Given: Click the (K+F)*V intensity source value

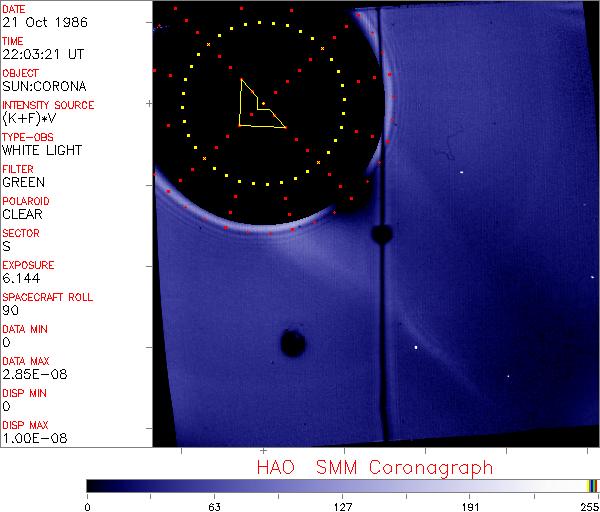Looking at the screenshot, I should tap(30, 119).
